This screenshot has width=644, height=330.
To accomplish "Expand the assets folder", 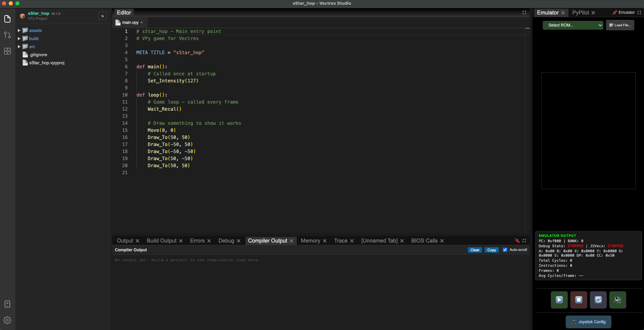I will (x=19, y=31).
